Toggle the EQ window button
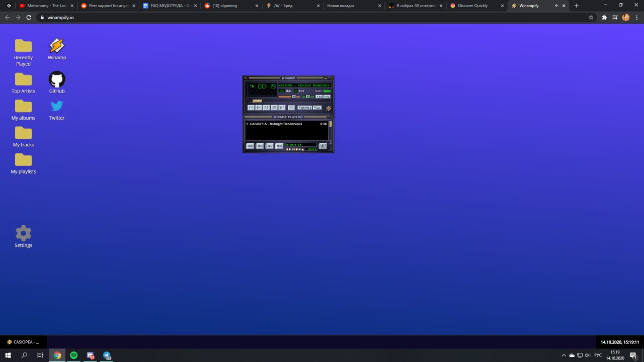Viewport: 644px width, 362px height. [319, 97]
